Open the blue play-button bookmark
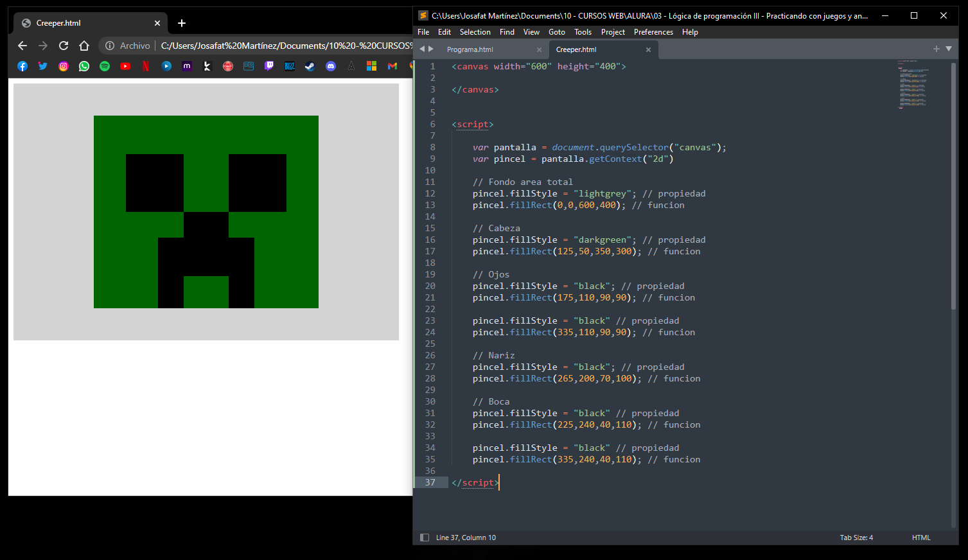968x560 pixels. pyautogui.click(x=166, y=66)
